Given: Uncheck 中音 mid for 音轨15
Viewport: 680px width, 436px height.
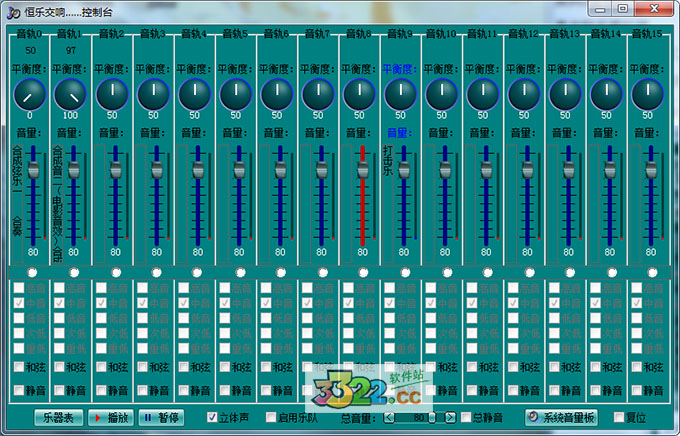Looking at the screenshot, I should [637, 303].
